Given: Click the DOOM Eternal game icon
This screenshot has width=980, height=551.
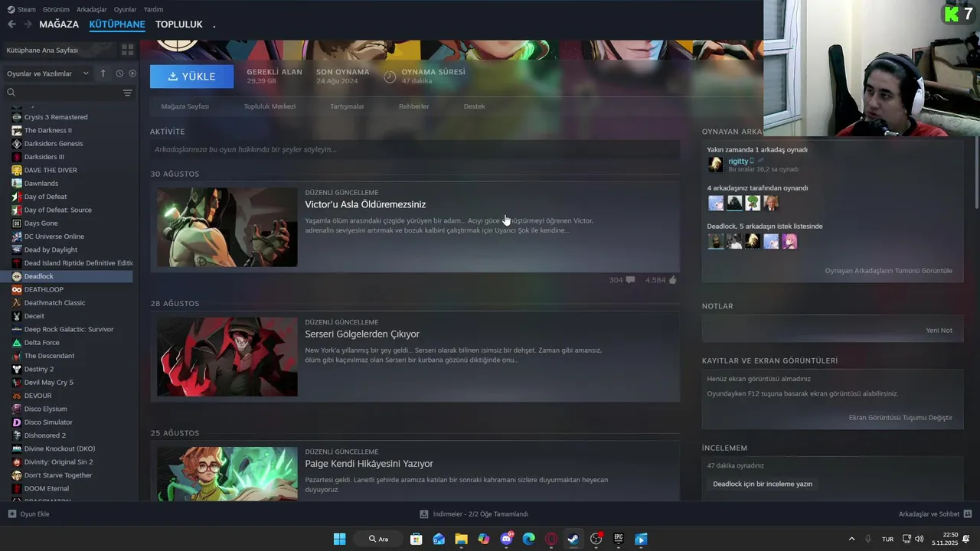Looking at the screenshot, I should (17, 488).
